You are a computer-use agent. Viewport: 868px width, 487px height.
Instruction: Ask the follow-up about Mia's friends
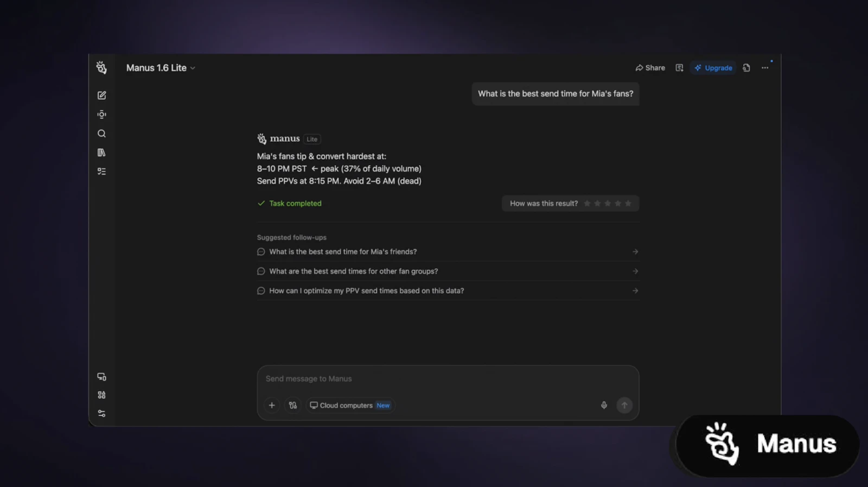(x=448, y=252)
